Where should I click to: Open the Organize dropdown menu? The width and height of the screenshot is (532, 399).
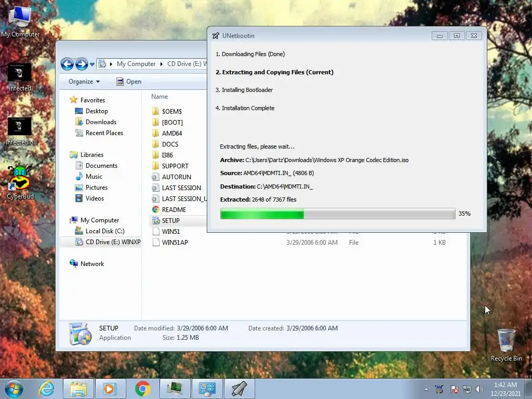84,82
